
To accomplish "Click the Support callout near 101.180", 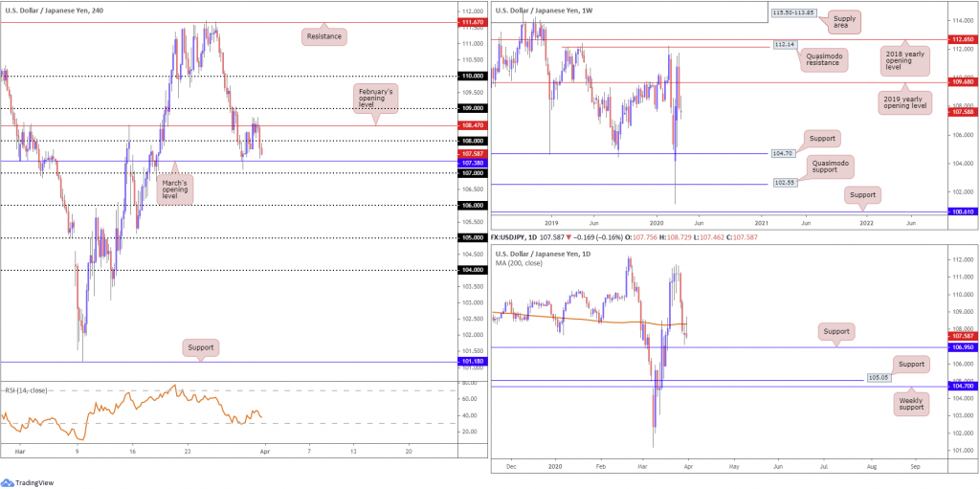I will pos(201,347).
